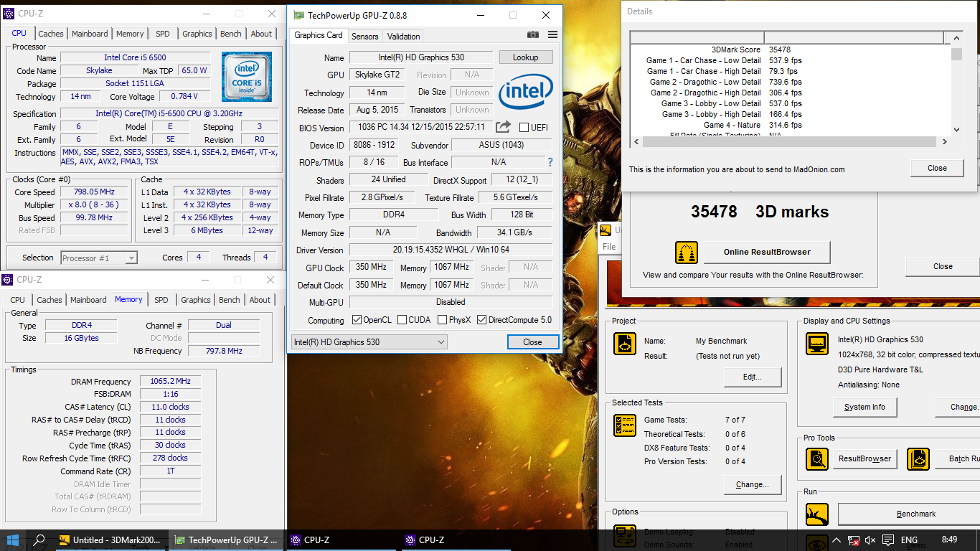This screenshot has width=980, height=551.
Task: Toggle the PhysX checkbox
Action: (443, 320)
